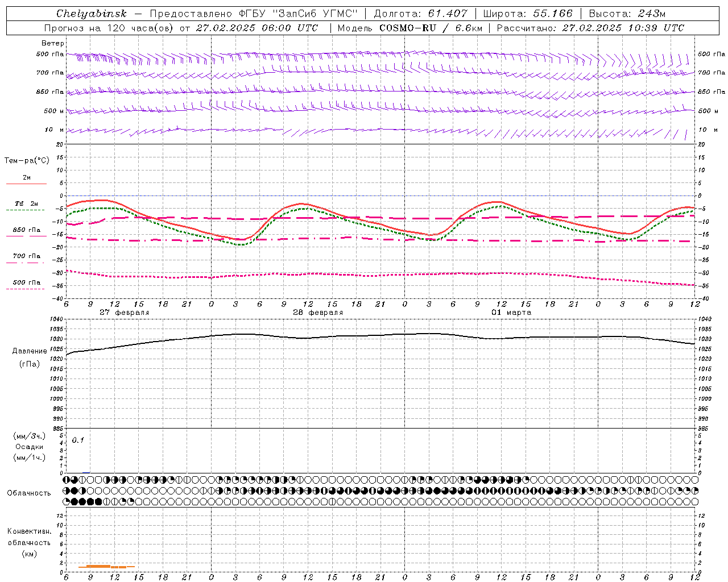Select left-axis 500 м wind level label
728x582 pixels.
click(54, 111)
